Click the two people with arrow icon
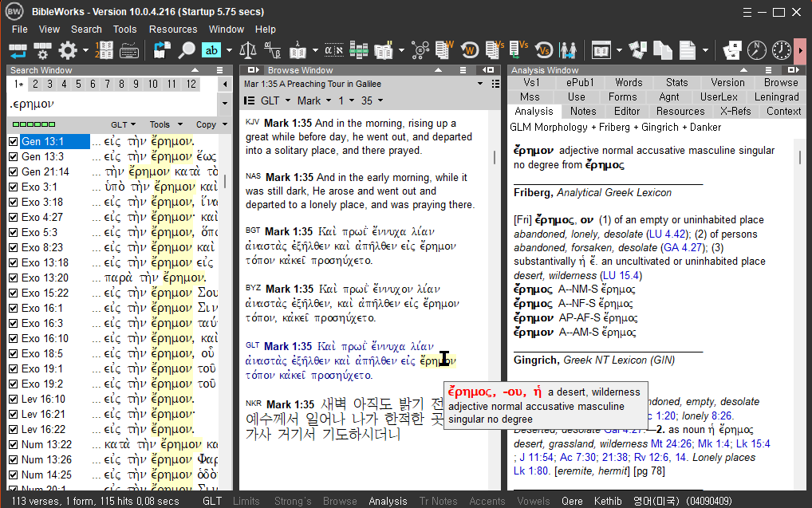 [x=568, y=50]
